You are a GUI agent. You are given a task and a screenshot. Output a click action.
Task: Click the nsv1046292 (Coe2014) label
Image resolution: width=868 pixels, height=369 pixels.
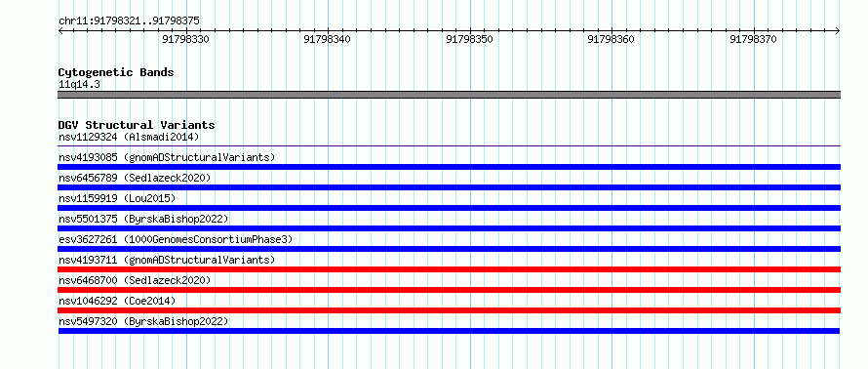tap(117, 301)
